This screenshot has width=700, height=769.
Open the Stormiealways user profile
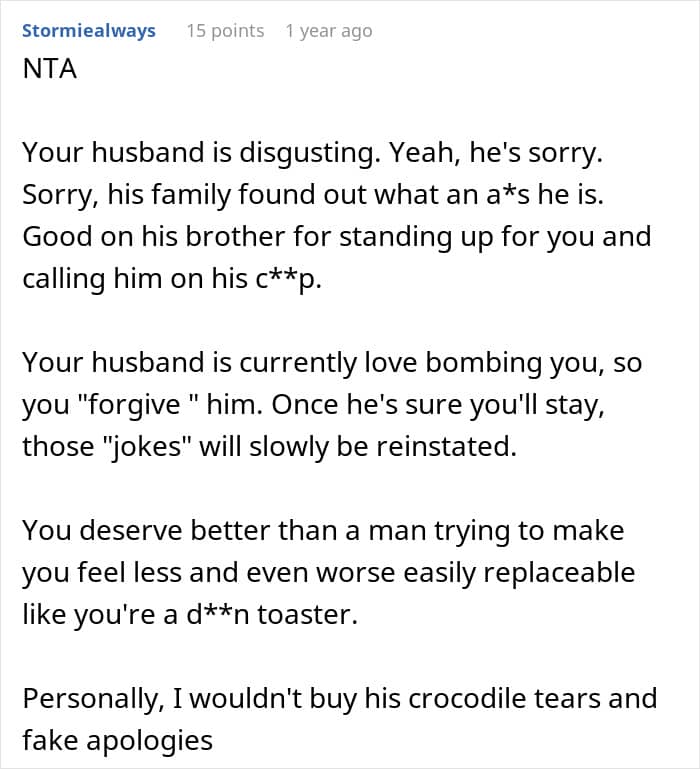(x=89, y=30)
